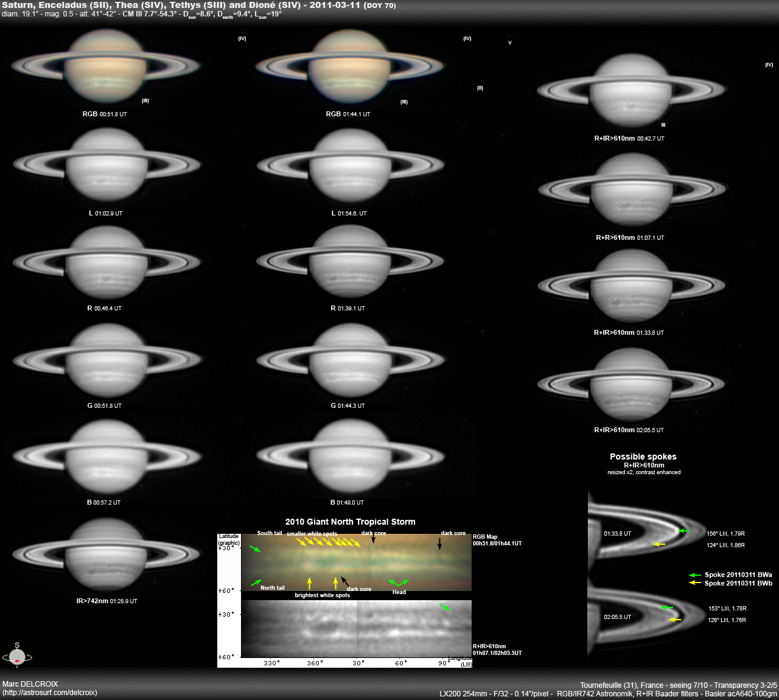
Task: Click the '330°' longitude tick label
Action: coord(271,663)
